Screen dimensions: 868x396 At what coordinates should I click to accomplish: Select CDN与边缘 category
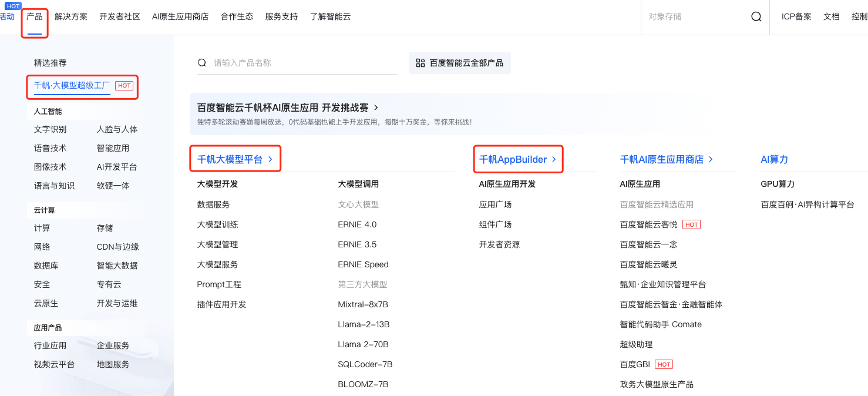click(x=118, y=247)
